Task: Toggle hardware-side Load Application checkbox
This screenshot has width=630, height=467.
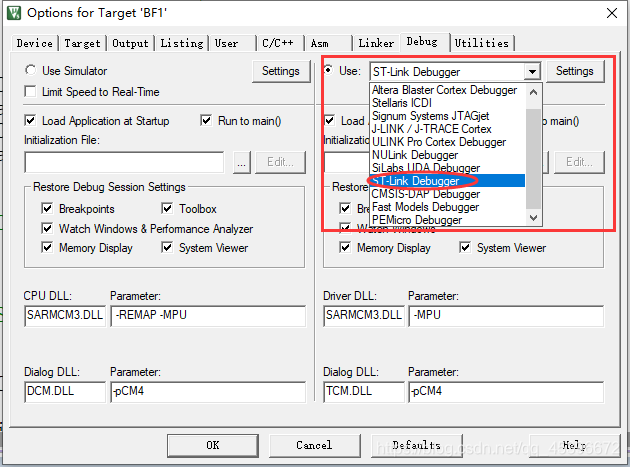Action: pyautogui.click(x=329, y=120)
